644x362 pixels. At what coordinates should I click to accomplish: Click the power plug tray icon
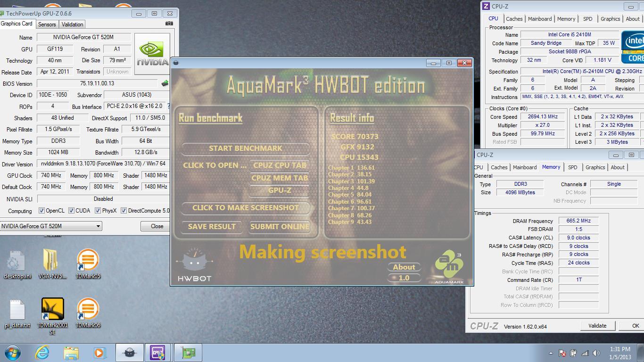(x=573, y=353)
